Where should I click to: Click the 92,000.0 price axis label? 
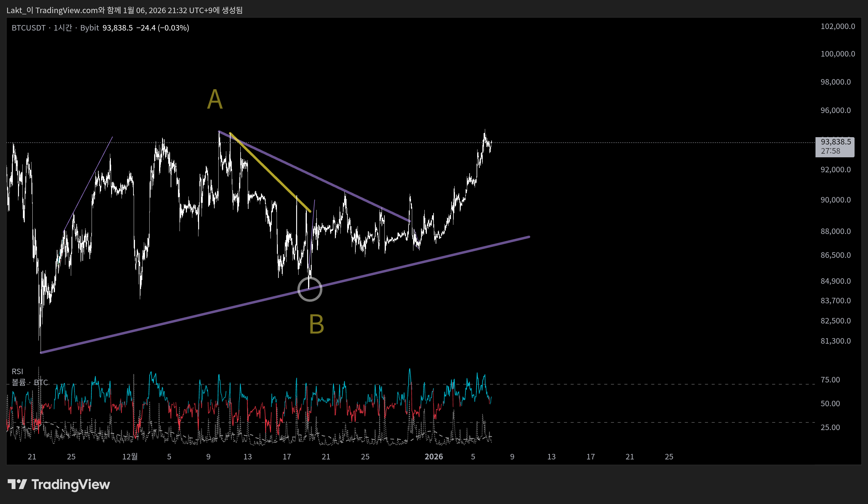pyautogui.click(x=836, y=170)
